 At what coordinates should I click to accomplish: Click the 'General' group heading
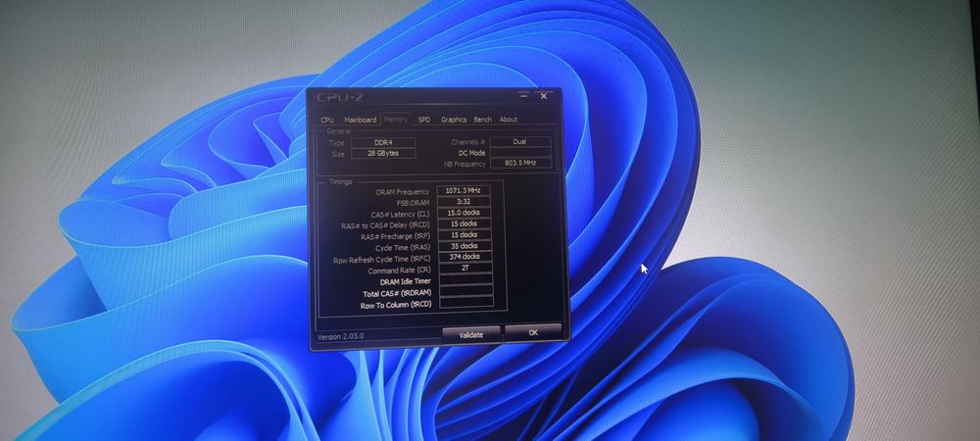pyautogui.click(x=338, y=131)
